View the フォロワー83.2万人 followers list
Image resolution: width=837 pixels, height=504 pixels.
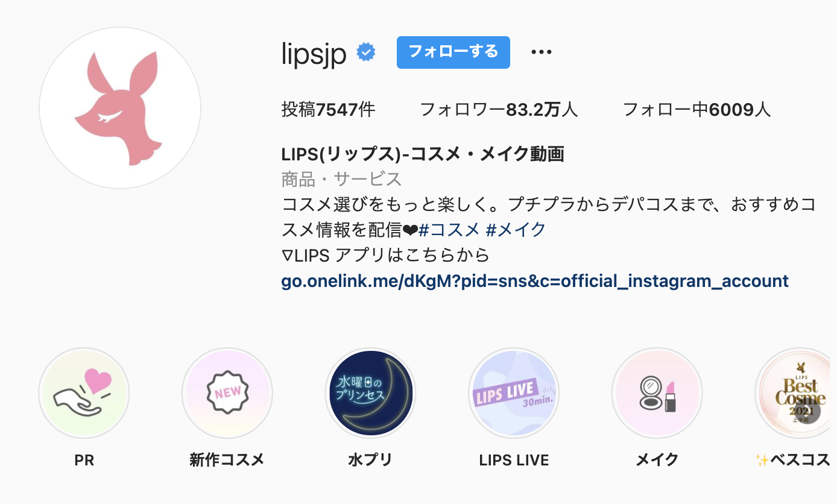[499, 110]
